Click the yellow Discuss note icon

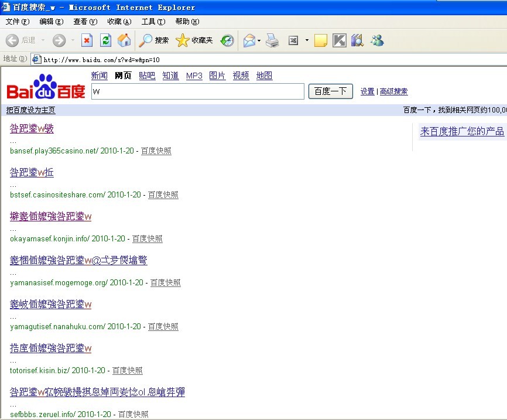click(320, 40)
